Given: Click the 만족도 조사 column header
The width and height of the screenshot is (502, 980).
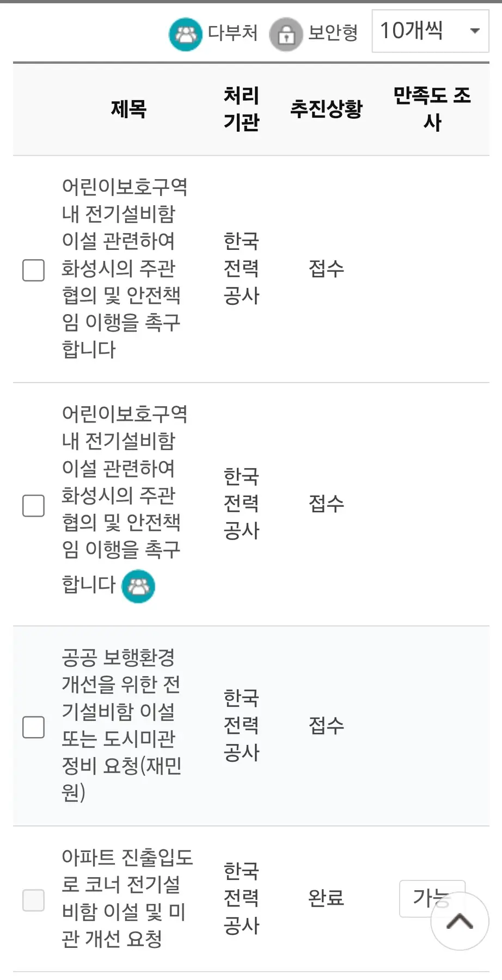Looking at the screenshot, I should tap(432, 109).
